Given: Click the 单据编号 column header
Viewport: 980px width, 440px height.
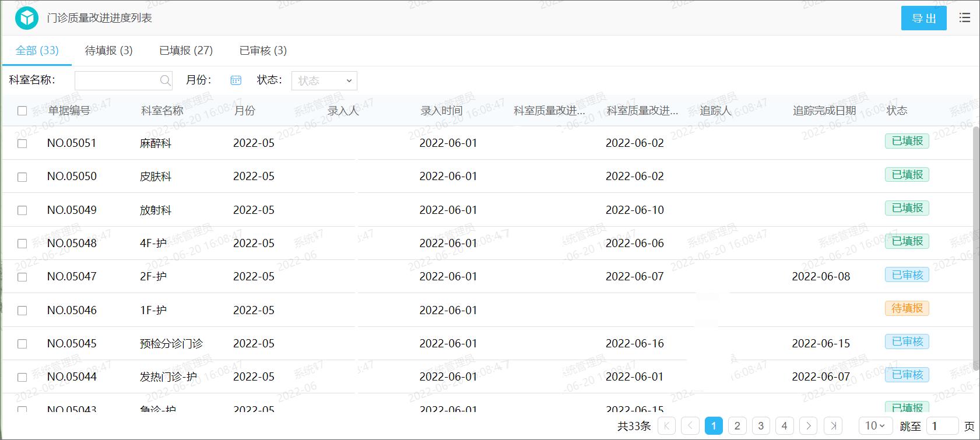Looking at the screenshot, I should 69,111.
